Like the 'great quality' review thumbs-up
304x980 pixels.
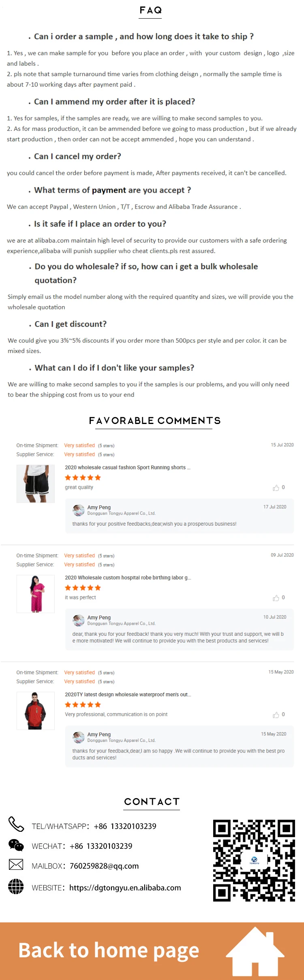point(276,488)
